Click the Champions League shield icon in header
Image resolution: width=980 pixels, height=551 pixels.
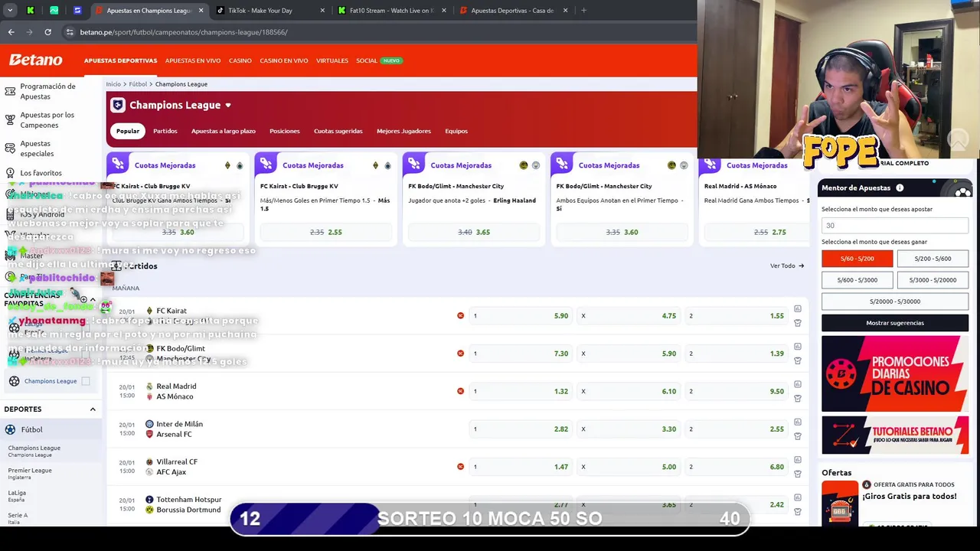[117, 105]
